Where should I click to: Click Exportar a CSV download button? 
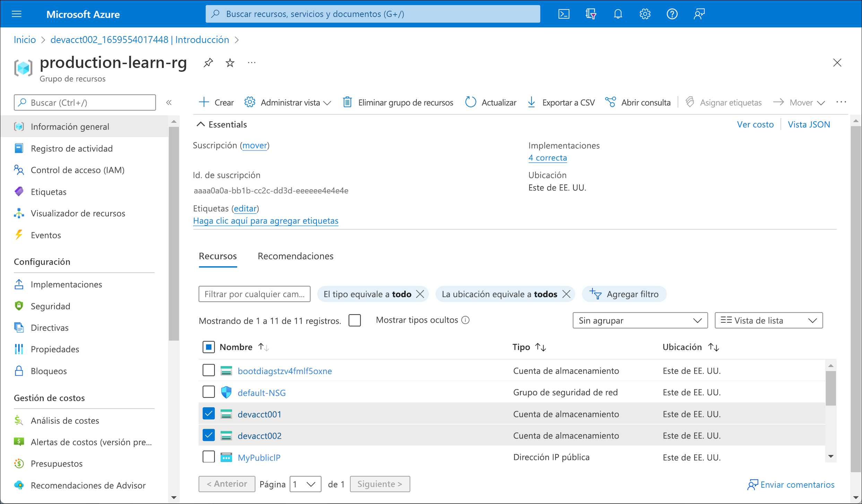click(561, 103)
